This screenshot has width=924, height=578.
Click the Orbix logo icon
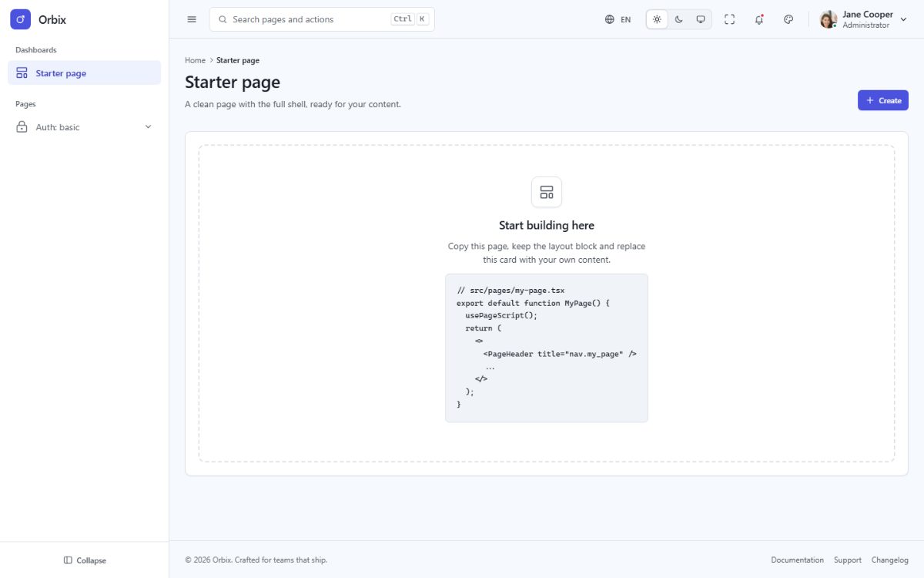pyautogui.click(x=20, y=19)
